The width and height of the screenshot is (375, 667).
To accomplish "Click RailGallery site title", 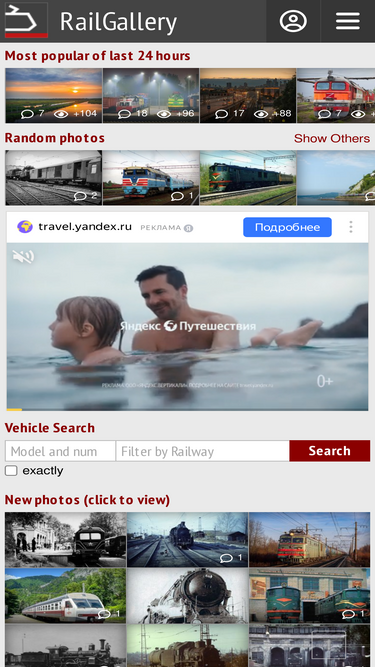I will (118, 22).
